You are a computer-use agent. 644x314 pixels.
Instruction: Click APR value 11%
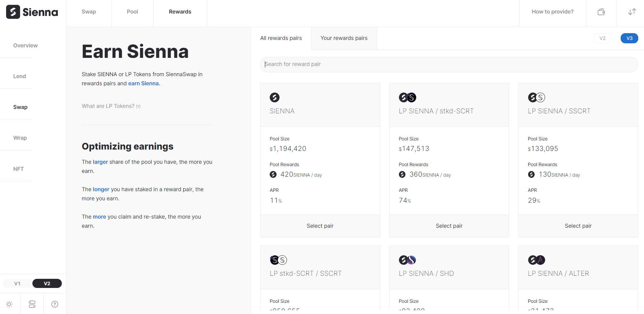tap(276, 200)
